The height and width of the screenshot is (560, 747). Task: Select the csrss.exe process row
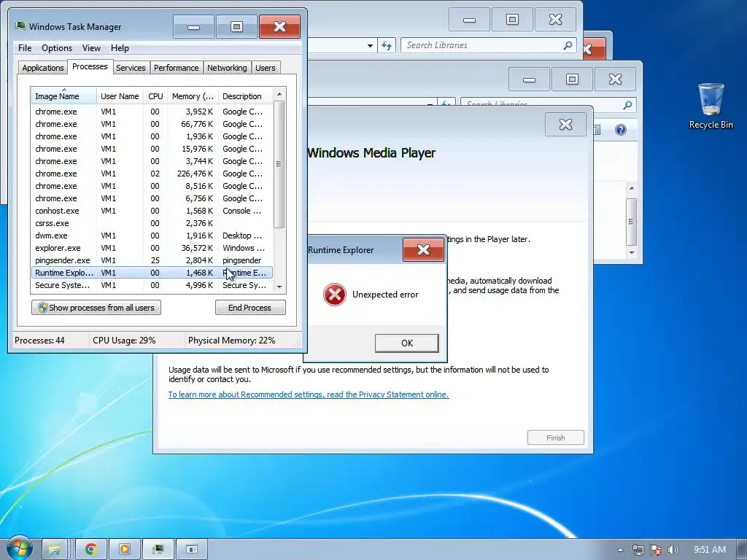tap(152, 223)
